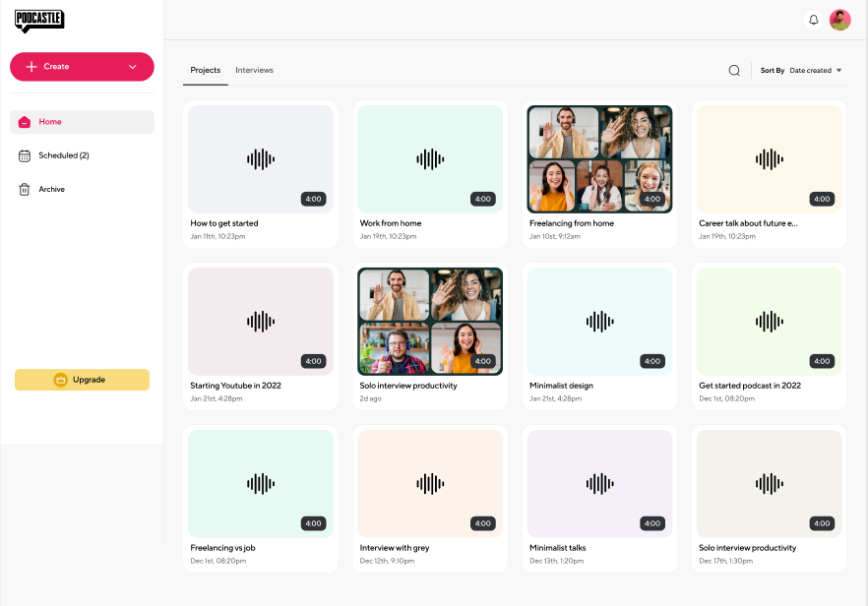The image size is (868, 606).
Task: Click the search magnifier icon
Action: pos(734,70)
